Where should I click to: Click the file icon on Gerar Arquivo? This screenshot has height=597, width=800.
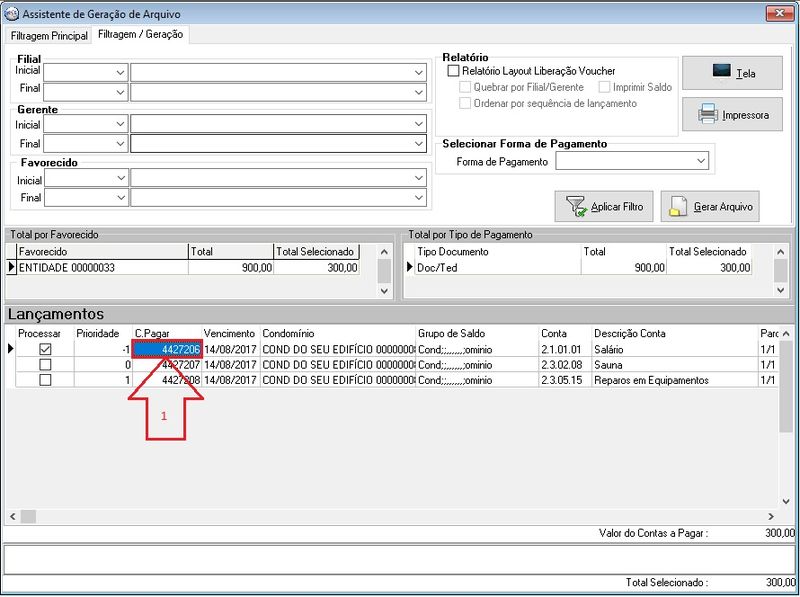click(679, 207)
